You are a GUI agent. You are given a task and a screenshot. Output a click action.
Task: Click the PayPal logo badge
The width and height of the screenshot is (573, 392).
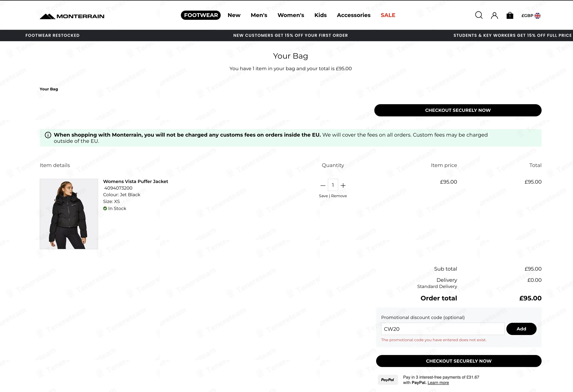tap(388, 380)
